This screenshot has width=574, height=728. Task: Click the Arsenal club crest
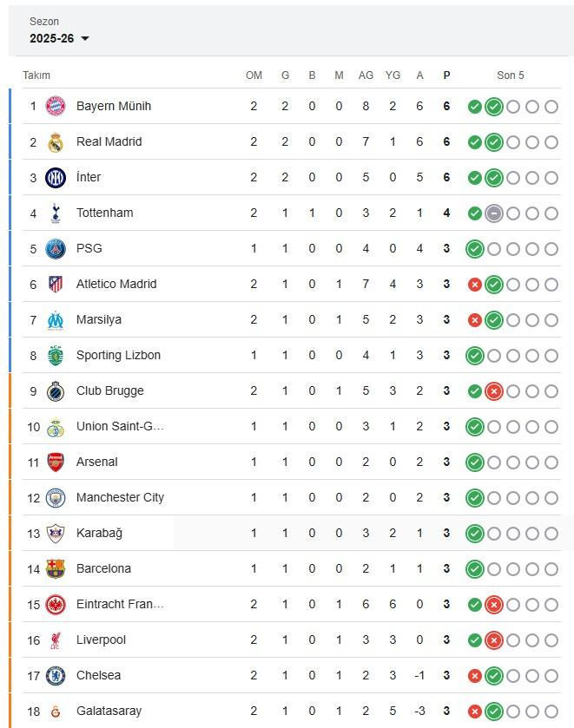pyautogui.click(x=56, y=462)
